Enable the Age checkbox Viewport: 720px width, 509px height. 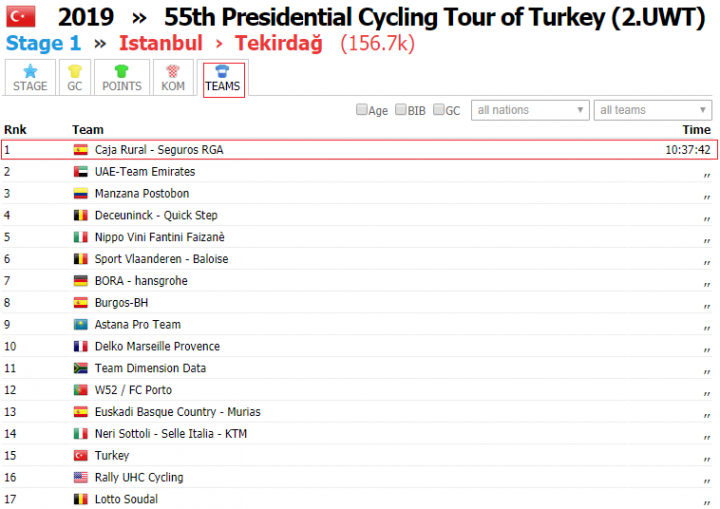tap(362, 109)
